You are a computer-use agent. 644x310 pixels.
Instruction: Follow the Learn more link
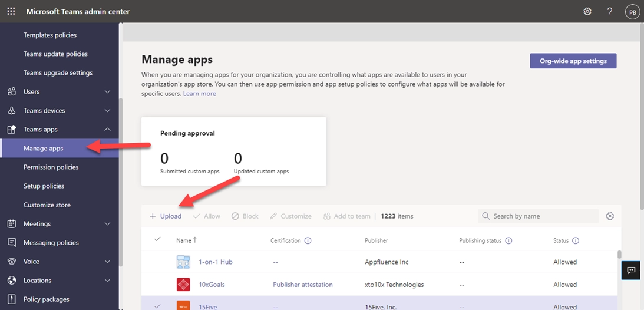199,94
